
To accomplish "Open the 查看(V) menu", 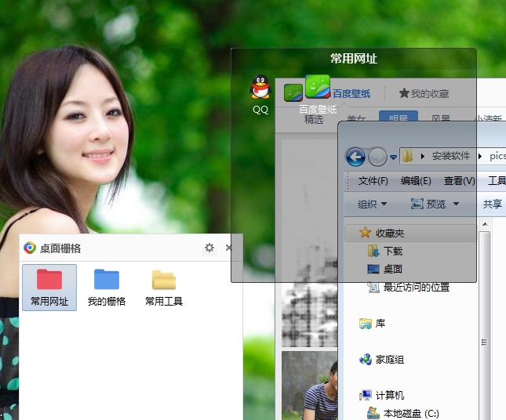I will (x=459, y=181).
